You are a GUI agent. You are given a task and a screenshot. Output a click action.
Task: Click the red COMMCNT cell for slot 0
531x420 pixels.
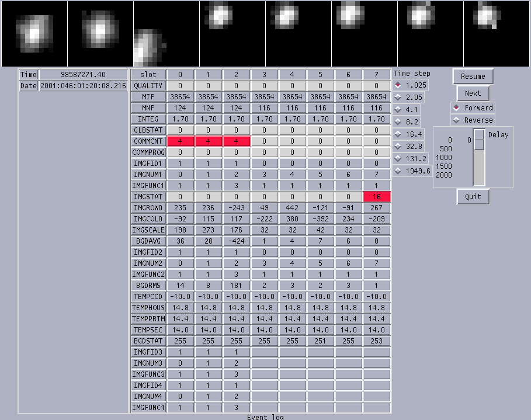pyautogui.click(x=180, y=141)
